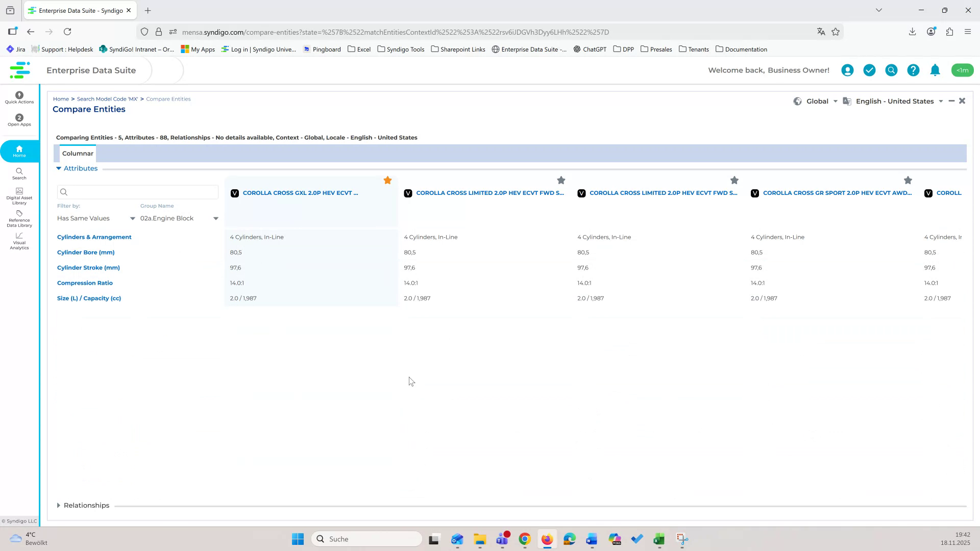The width and height of the screenshot is (980, 551).
Task: Open the Reference Data Library
Action: (x=19, y=219)
